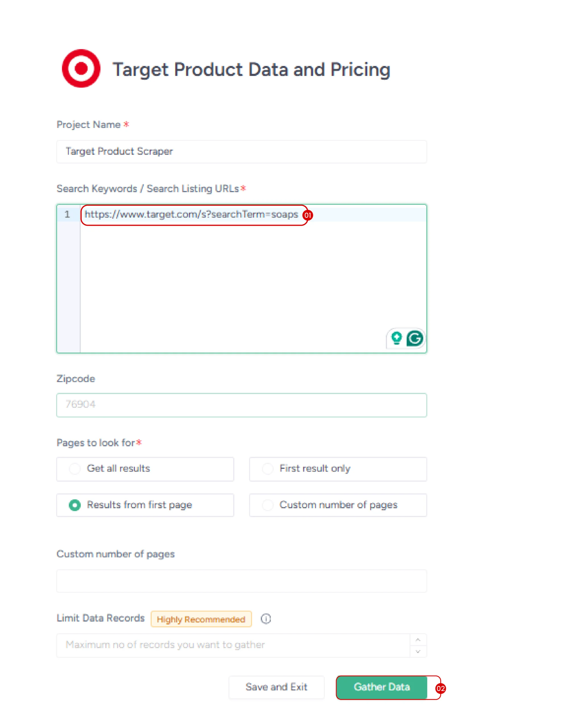Decrease the record limit with down arrow
This screenshot has width=581, height=728.
418,652
